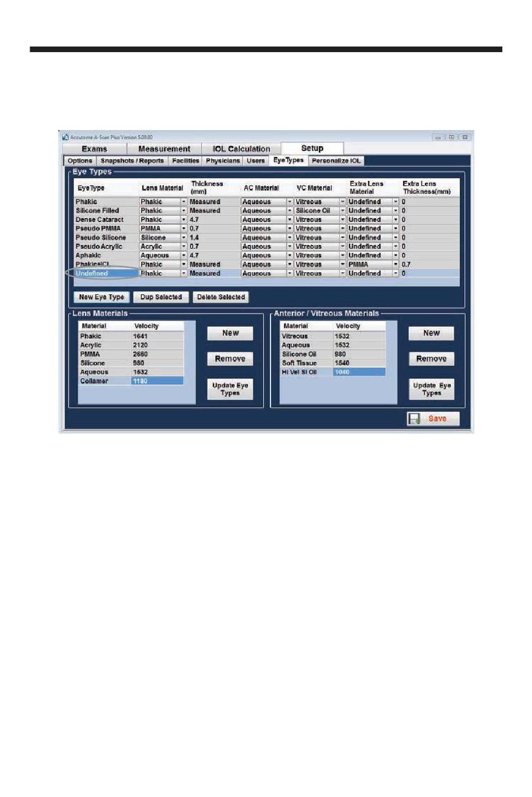Minimize the Accutome A-Scan Plus window
The height and width of the screenshot is (797, 532).
tap(438, 137)
